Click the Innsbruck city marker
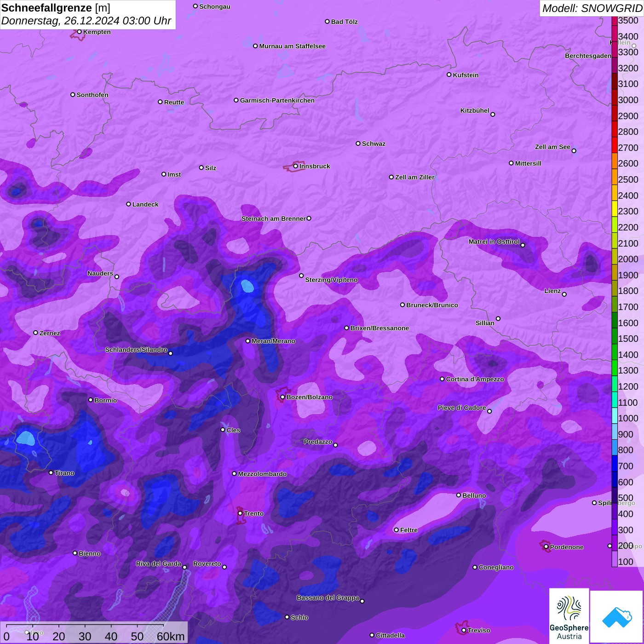Image resolution: width=644 pixels, height=644 pixels. pos(296,166)
